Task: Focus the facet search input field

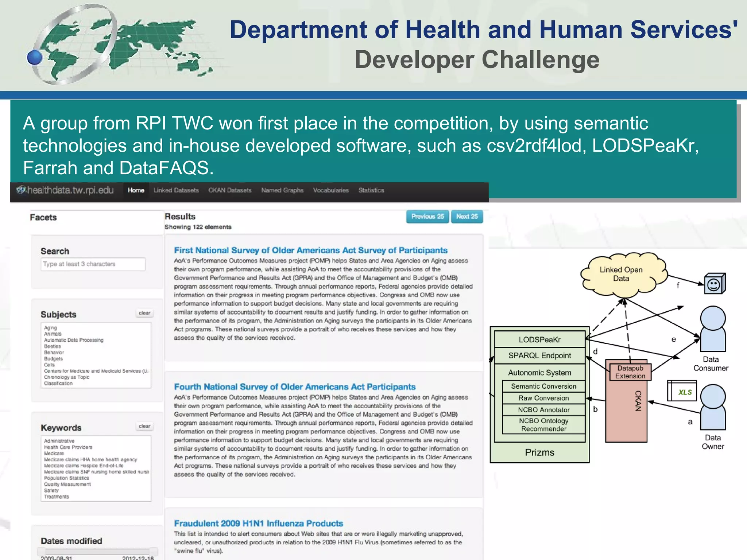Action: point(93,264)
